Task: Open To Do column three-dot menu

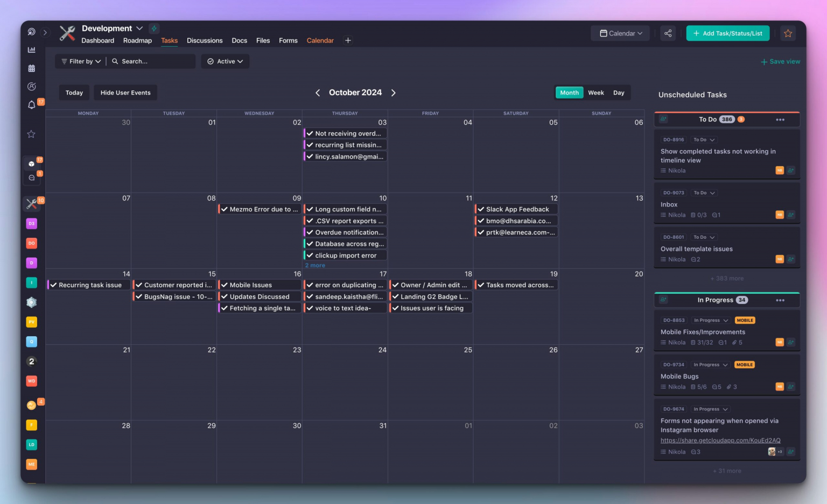Action: point(780,119)
